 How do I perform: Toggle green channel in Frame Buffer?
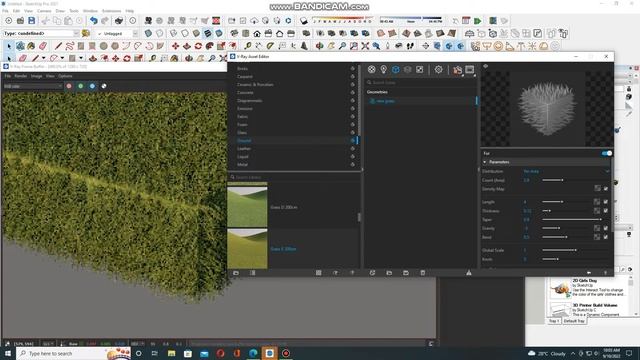pyautogui.click(x=80, y=86)
